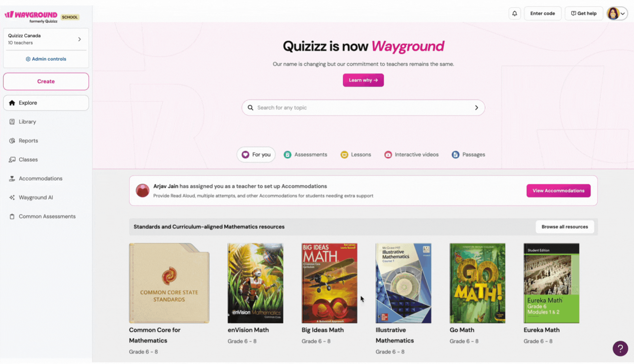Image resolution: width=634 pixels, height=364 pixels.
Task: Select the Passages tab
Action: (x=468, y=155)
